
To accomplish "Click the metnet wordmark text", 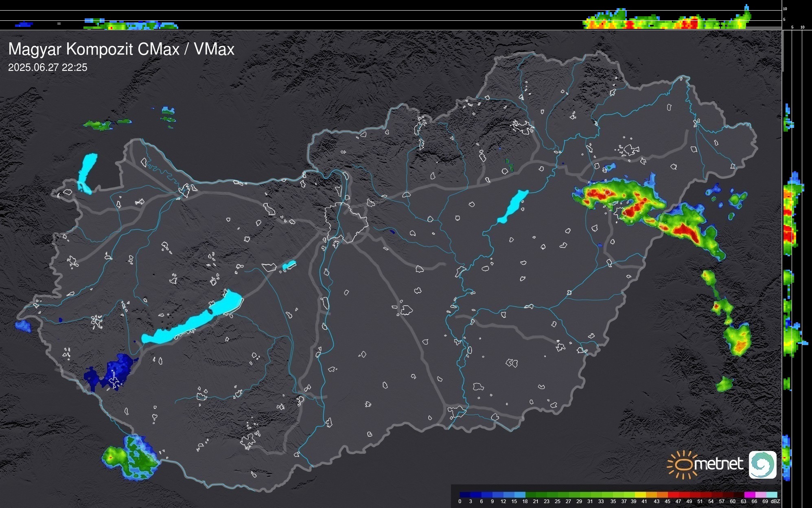I will click(x=718, y=464).
